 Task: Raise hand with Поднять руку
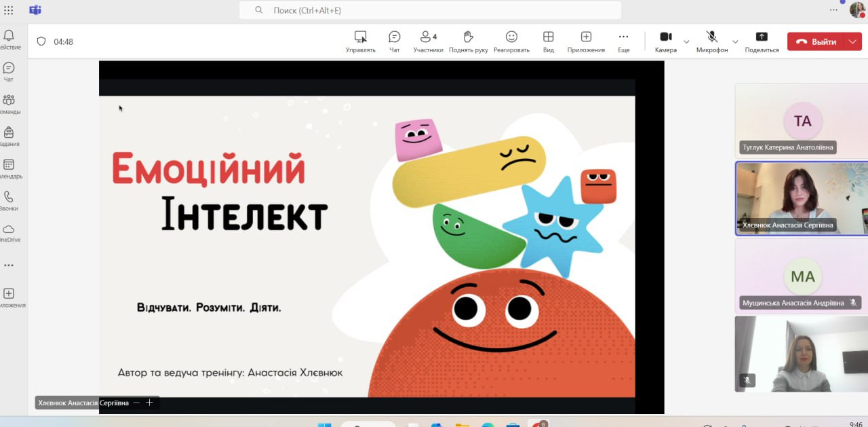[468, 41]
